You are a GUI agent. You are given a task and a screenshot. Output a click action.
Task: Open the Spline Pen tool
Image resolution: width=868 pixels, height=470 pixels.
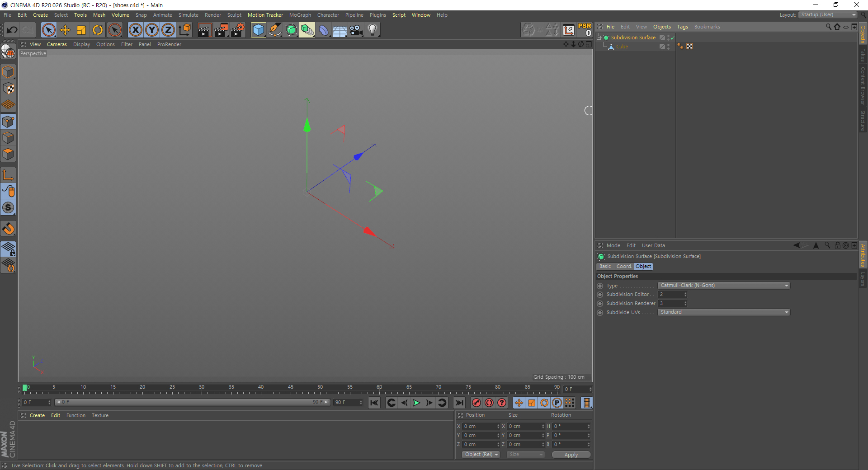[275, 30]
